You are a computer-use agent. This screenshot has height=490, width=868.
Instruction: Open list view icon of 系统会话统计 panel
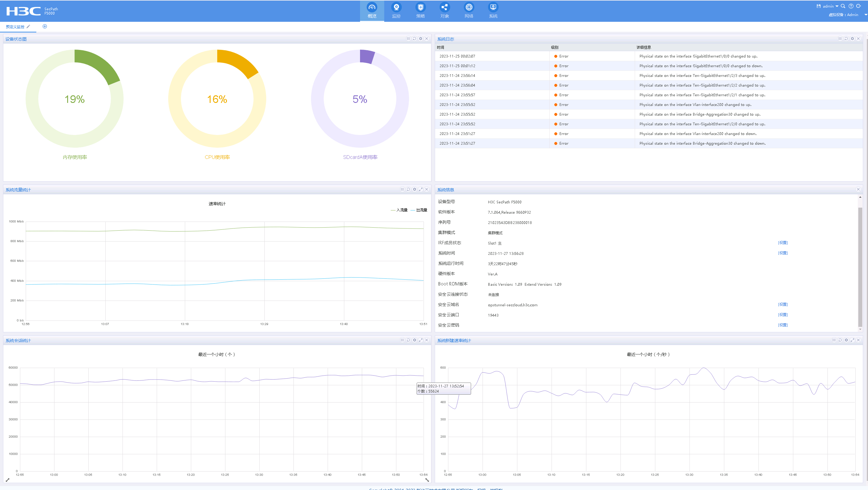point(402,340)
